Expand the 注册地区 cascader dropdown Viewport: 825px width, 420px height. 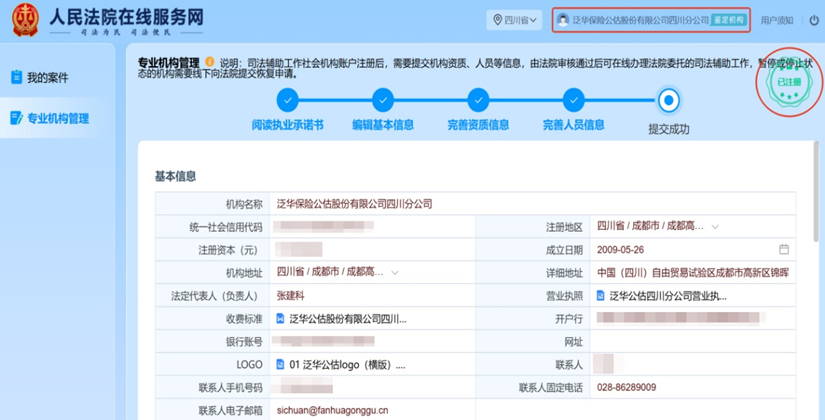pos(658,226)
